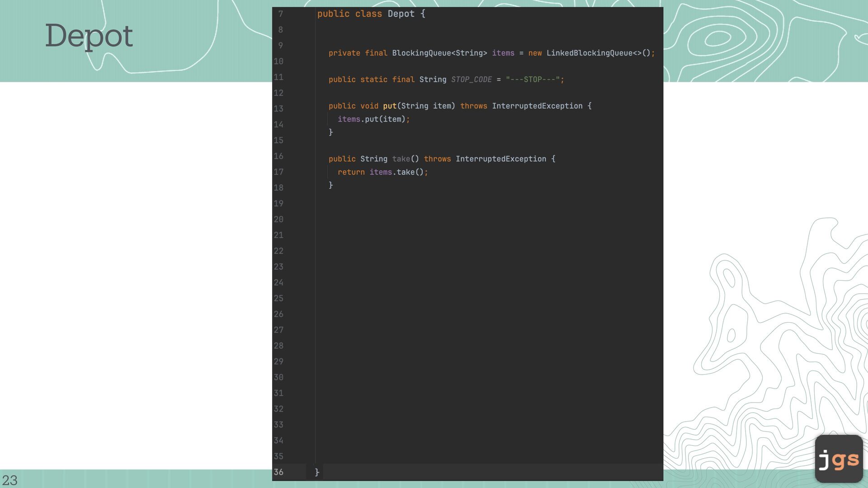868x488 pixels.
Task: Click line number 7 in gutter
Action: [280, 14]
